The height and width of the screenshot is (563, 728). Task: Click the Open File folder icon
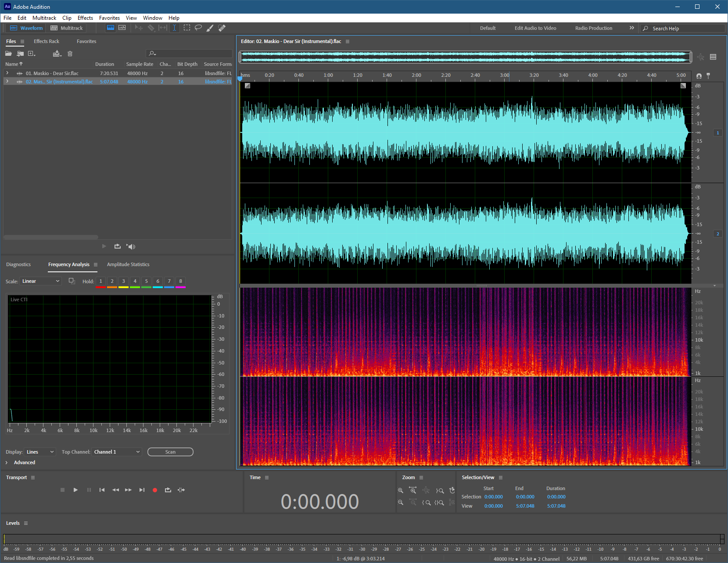[x=8, y=54]
